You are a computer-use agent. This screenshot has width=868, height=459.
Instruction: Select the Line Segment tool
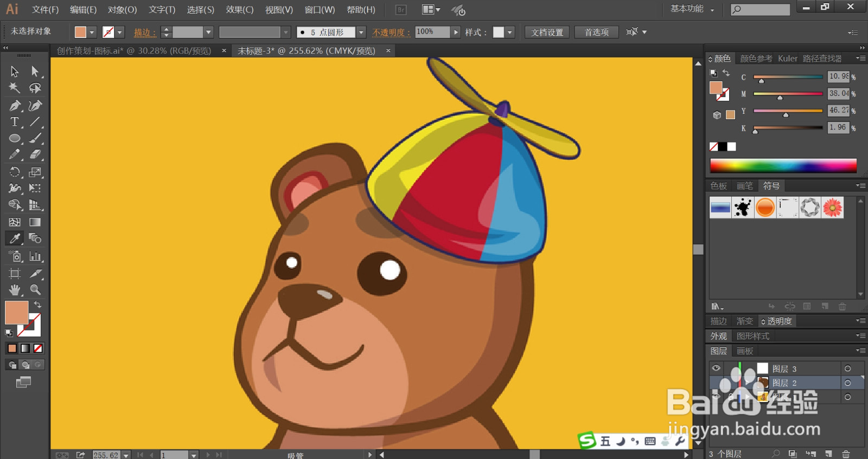pos(35,122)
